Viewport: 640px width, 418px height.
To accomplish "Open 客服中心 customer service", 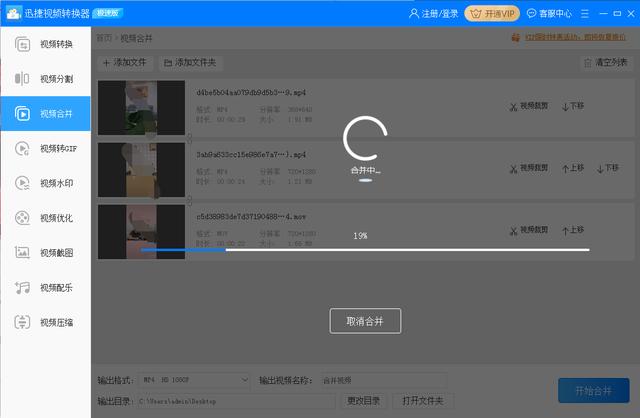I will 550,14.
